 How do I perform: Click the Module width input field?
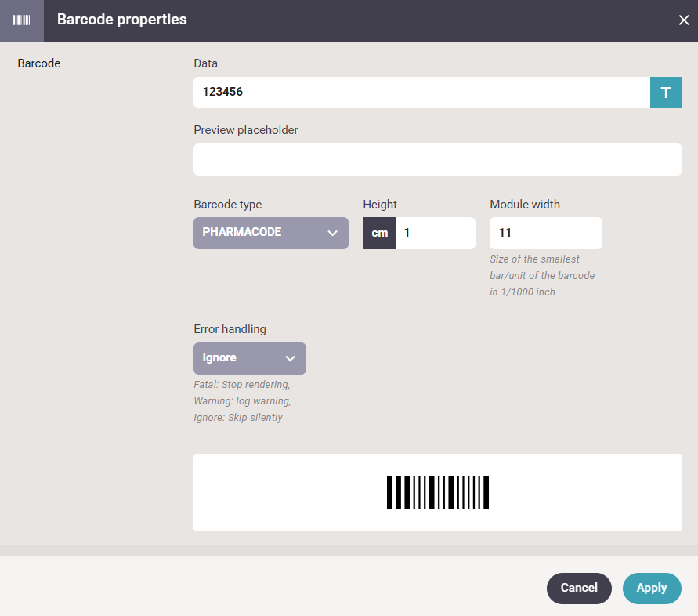(546, 233)
